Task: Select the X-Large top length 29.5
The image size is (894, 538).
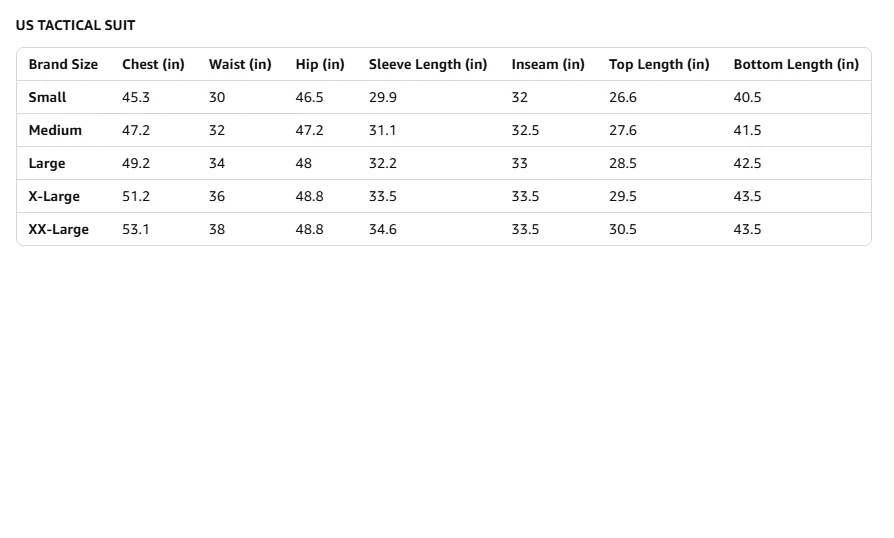Action: click(x=623, y=196)
